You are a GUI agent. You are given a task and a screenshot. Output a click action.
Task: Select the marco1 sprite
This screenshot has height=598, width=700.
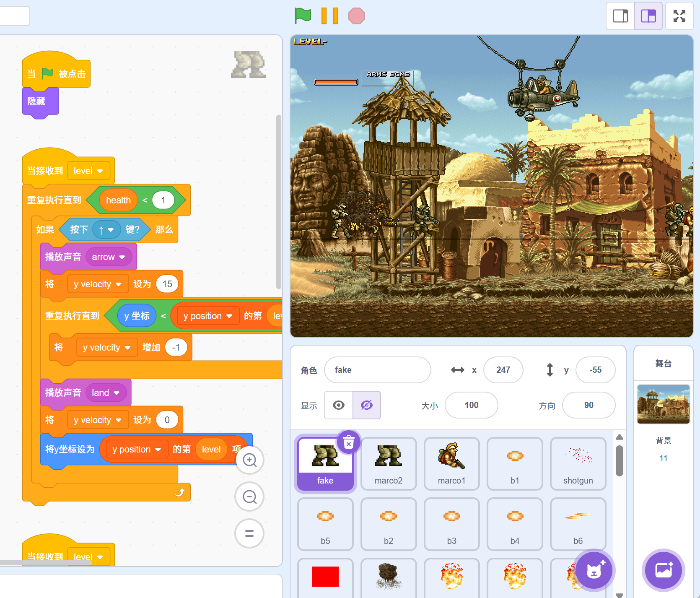point(451,463)
